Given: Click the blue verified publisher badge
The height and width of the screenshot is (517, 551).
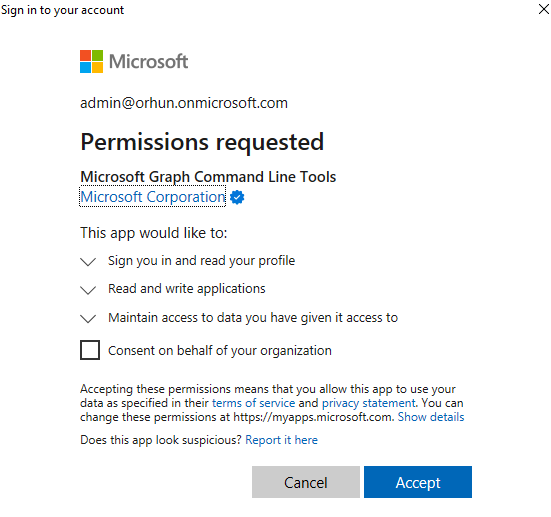Looking at the screenshot, I should [237, 197].
